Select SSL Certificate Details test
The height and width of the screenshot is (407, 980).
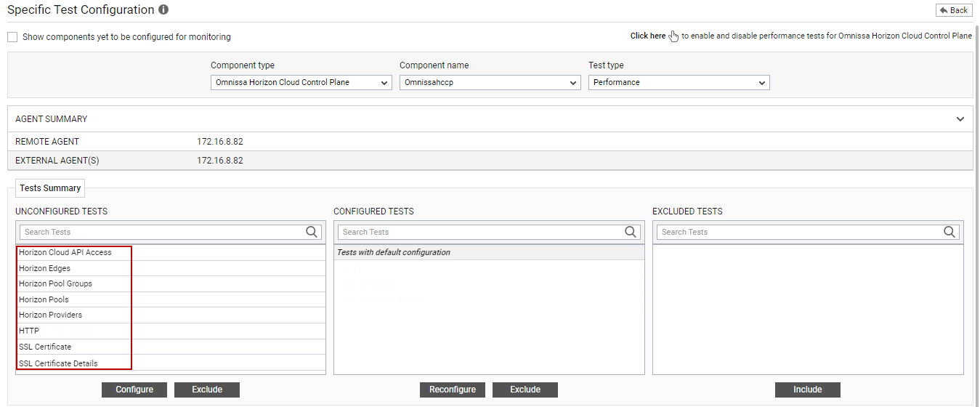point(58,363)
